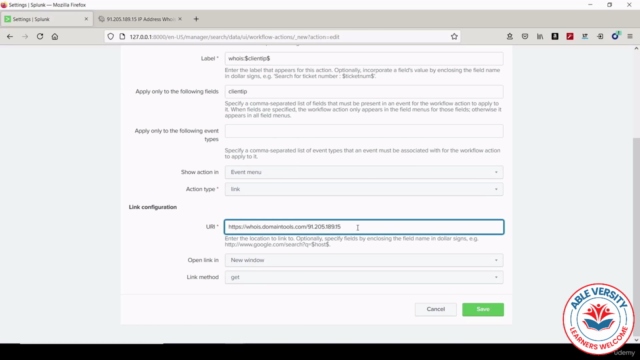The height and width of the screenshot is (360, 640).
Task: Click the black square extension icon
Action: click(x=555, y=36)
